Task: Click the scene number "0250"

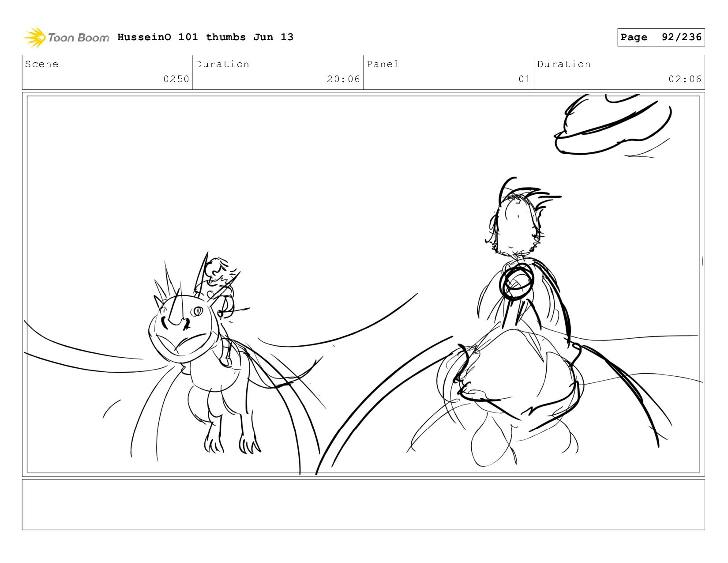Action: tap(176, 79)
